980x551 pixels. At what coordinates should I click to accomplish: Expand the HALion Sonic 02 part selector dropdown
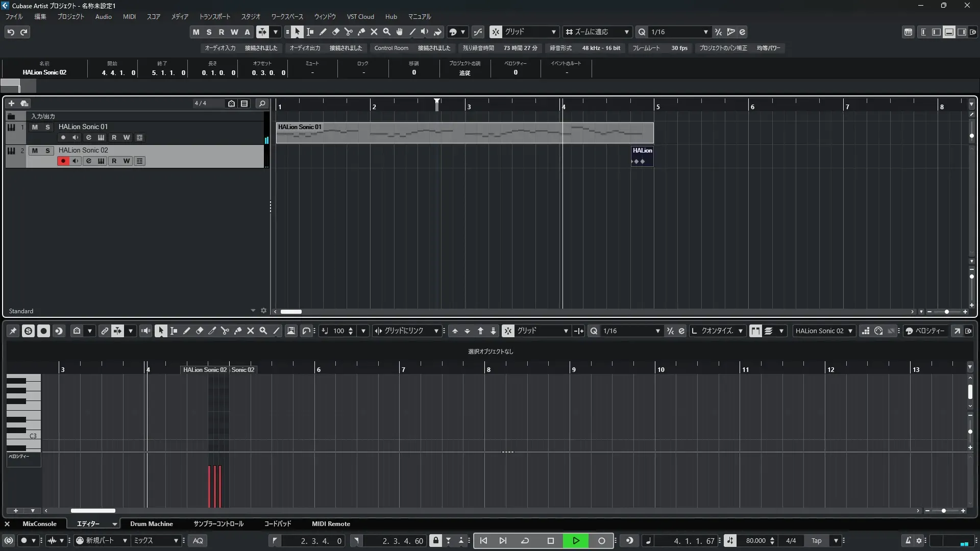pos(850,331)
